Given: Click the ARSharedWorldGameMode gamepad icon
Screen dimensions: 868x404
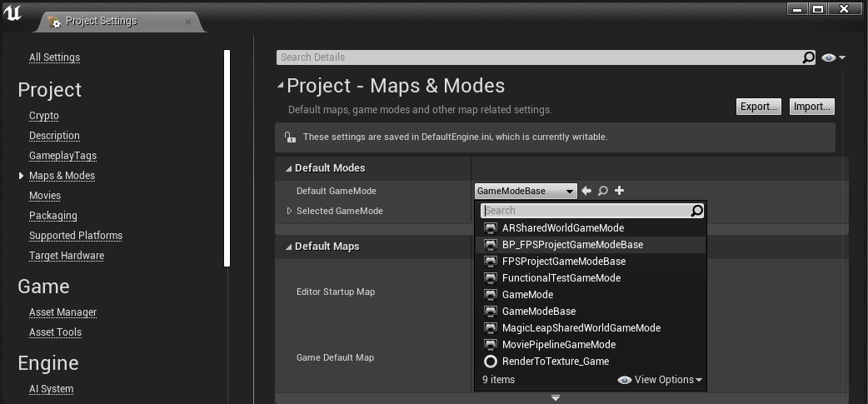Looking at the screenshot, I should tap(491, 228).
